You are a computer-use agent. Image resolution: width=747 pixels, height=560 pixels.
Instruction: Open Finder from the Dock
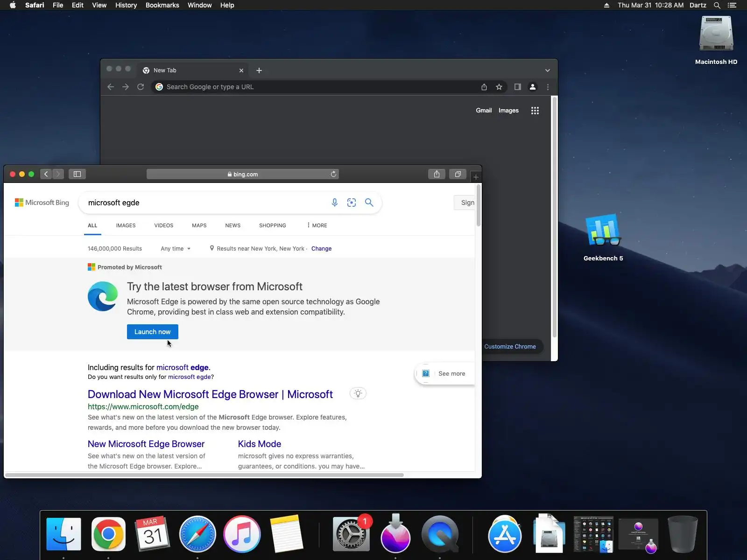[63, 534]
